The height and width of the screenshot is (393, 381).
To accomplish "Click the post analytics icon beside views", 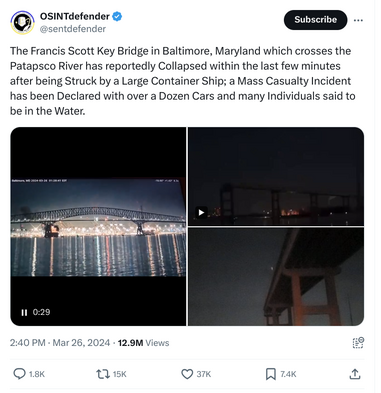I will (x=358, y=342).
